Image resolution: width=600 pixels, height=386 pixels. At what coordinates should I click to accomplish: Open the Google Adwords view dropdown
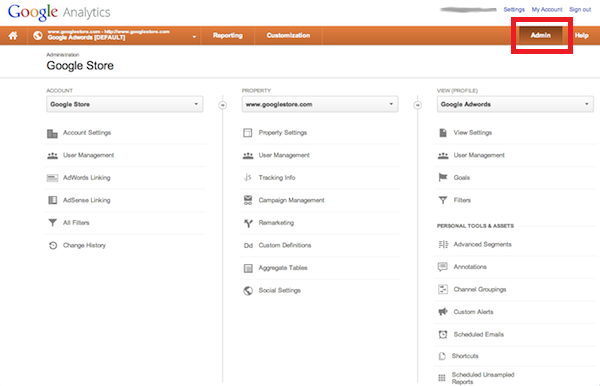515,104
